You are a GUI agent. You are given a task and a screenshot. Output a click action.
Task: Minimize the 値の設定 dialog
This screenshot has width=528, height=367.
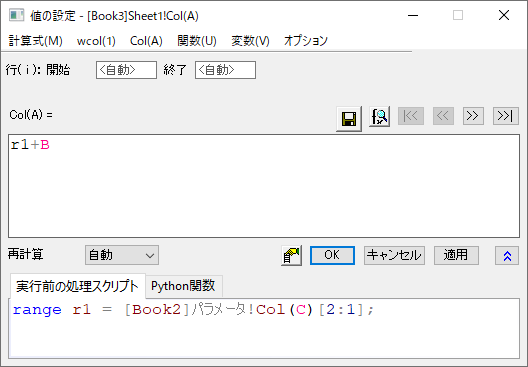tap(413, 15)
